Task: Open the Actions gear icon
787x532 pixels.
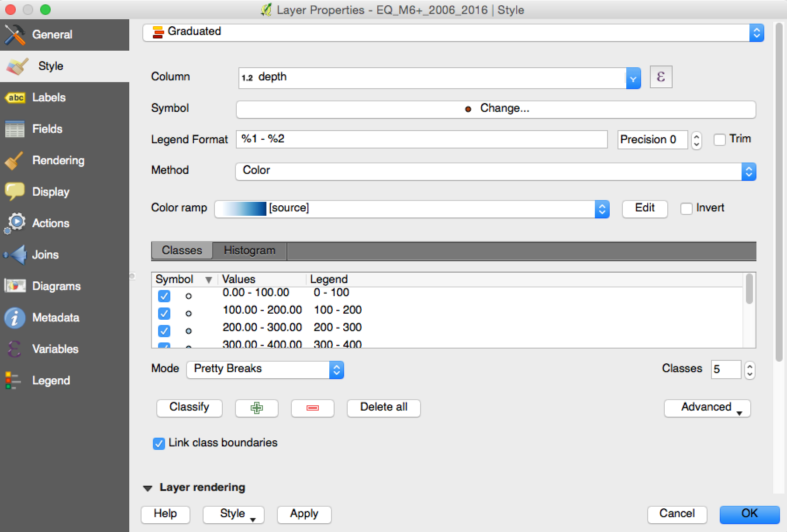Action: coord(15,223)
